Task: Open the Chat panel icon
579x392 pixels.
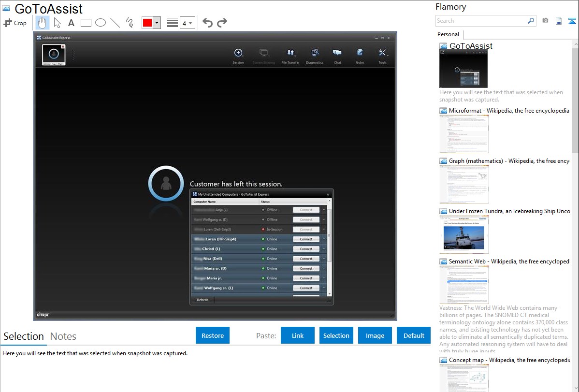Action: (337, 56)
